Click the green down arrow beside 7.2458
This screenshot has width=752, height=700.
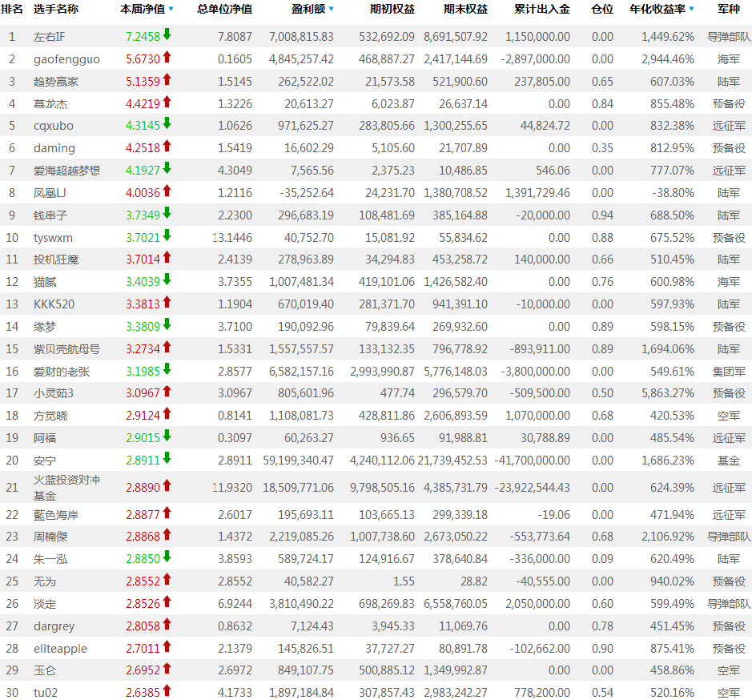click(167, 34)
